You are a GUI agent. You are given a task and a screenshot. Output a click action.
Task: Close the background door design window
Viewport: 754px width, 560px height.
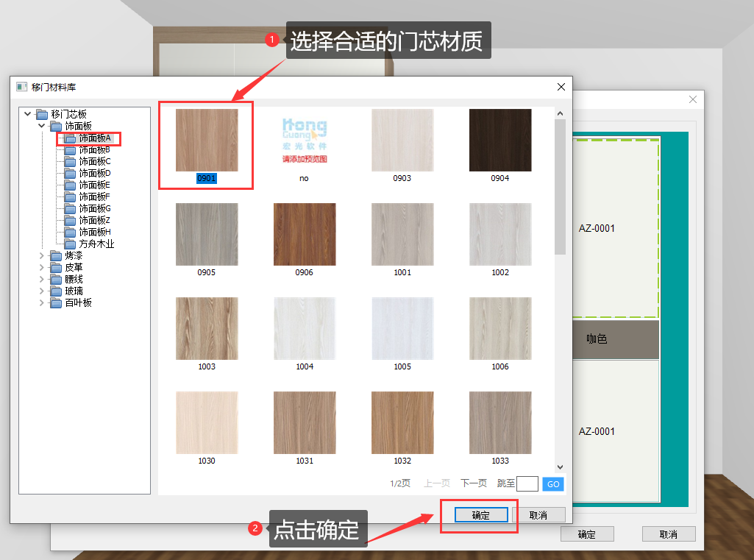[693, 99]
